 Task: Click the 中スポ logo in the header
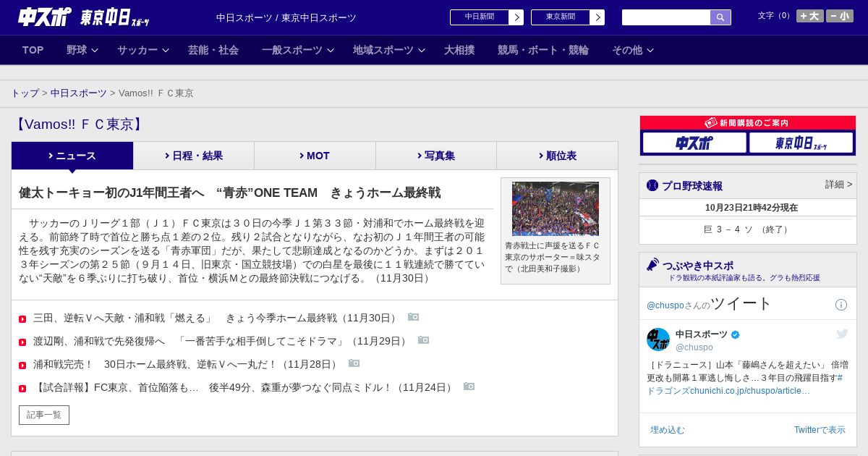(45, 17)
